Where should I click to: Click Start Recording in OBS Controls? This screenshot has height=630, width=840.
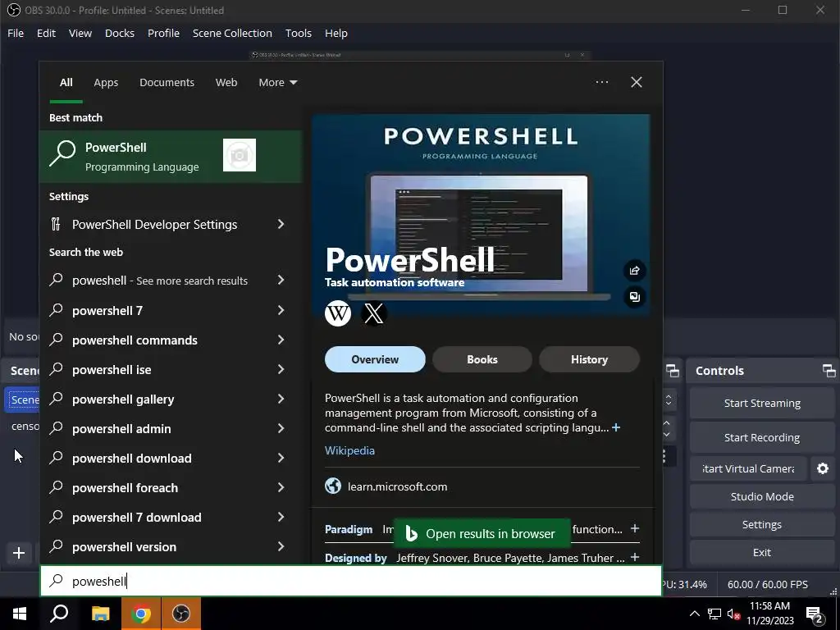point(762,438)
